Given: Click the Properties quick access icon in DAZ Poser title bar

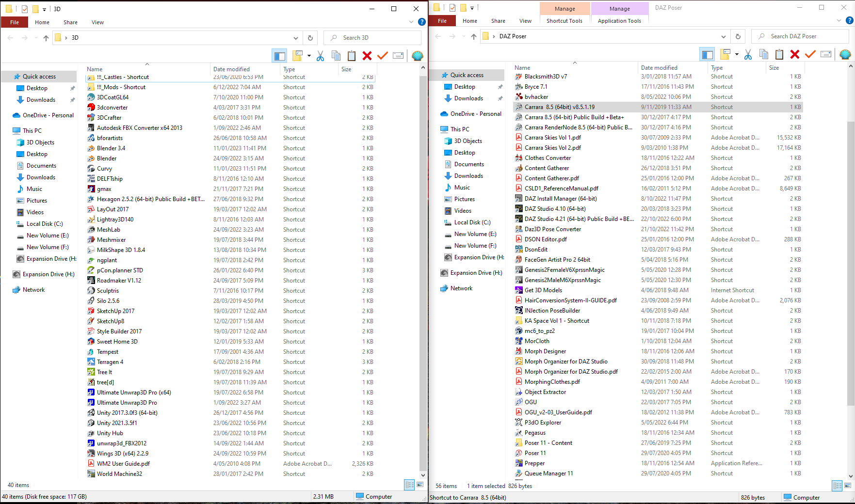Looking at the screenshot, I should tap(452, 7).
